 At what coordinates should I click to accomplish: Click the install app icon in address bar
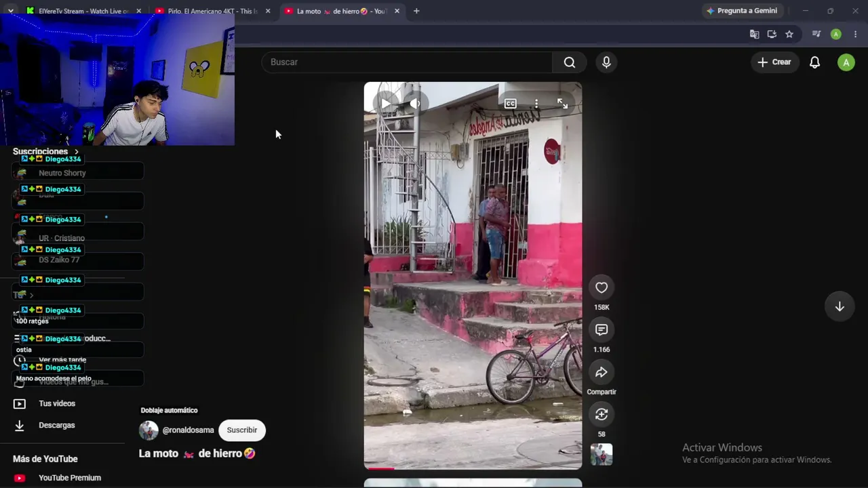pos(772,34)
